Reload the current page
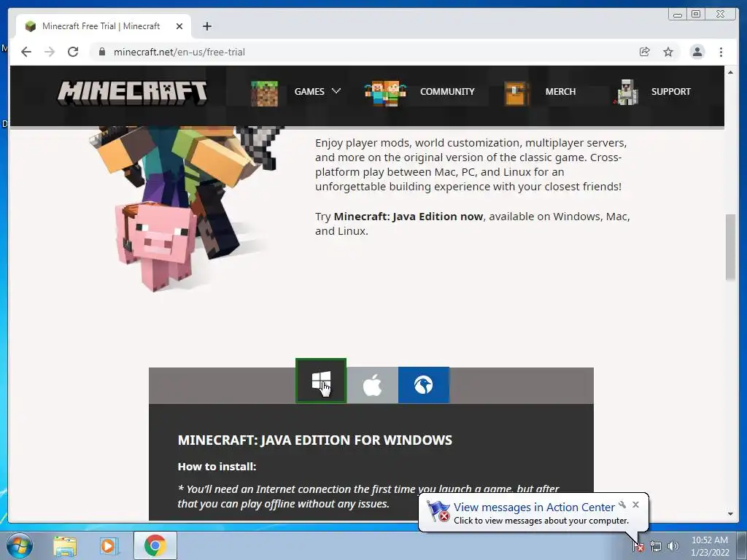The height and width of the screenshot is (560, 747). pyautogui.click(x=73, y=52)
